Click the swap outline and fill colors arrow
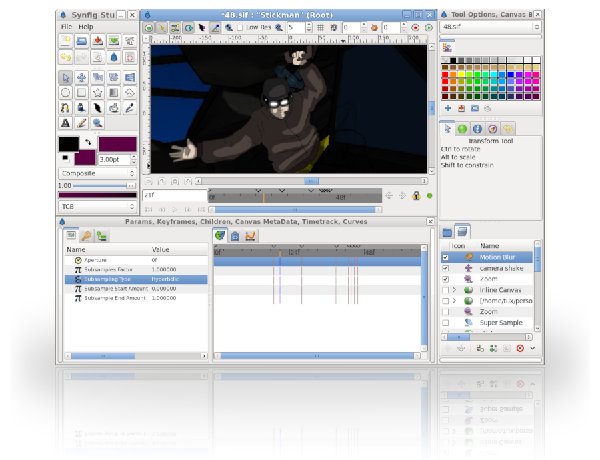Screen dimensions: 600x460 point(88,142)
